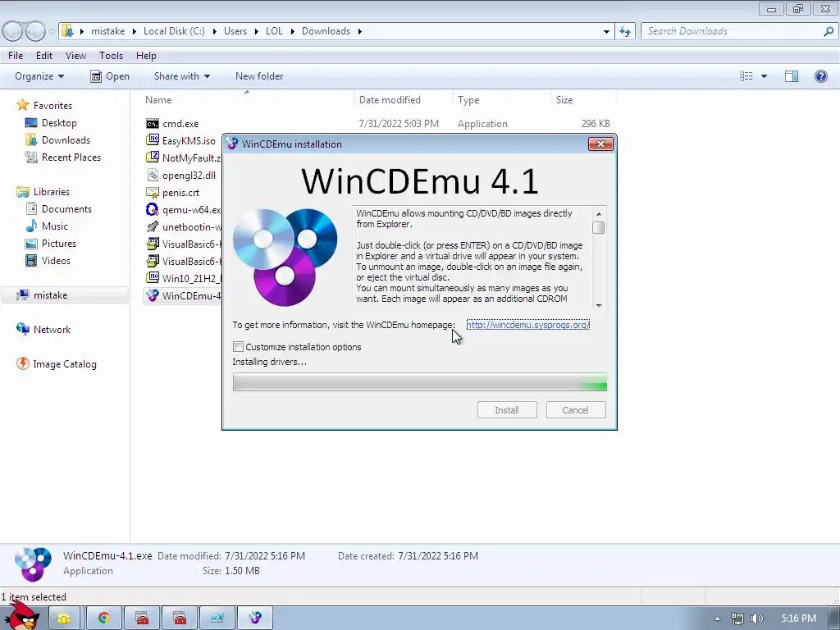Screen dimensions: 840x630
Task: Open the Pictures library
Action: 59,243
